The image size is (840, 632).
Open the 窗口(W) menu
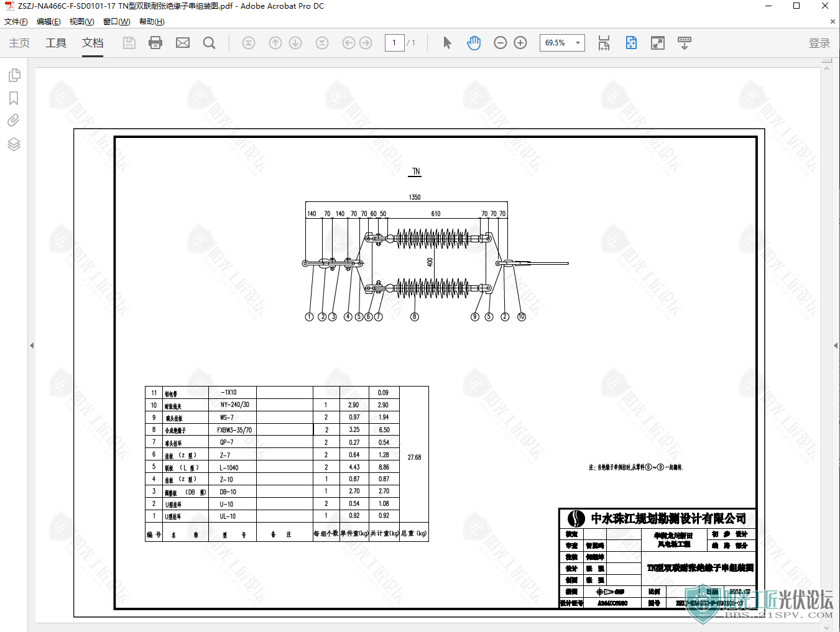pos(116,22)
